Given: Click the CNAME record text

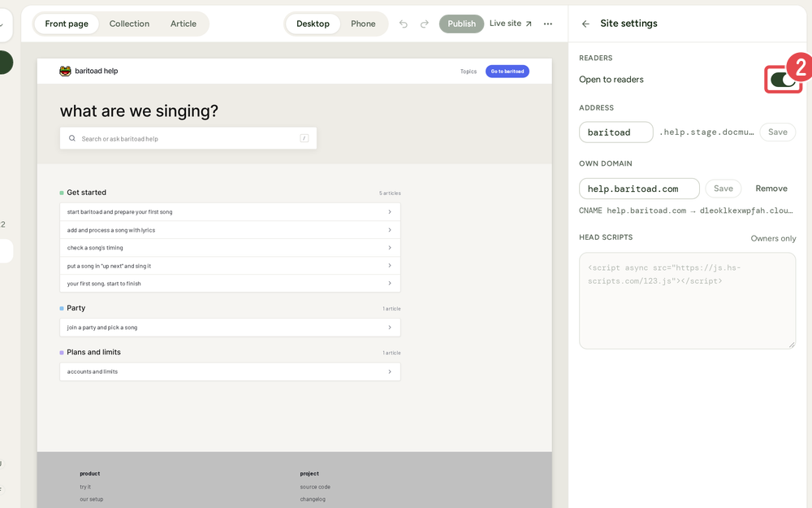Looking at the screenshot, I should [685, 211].
